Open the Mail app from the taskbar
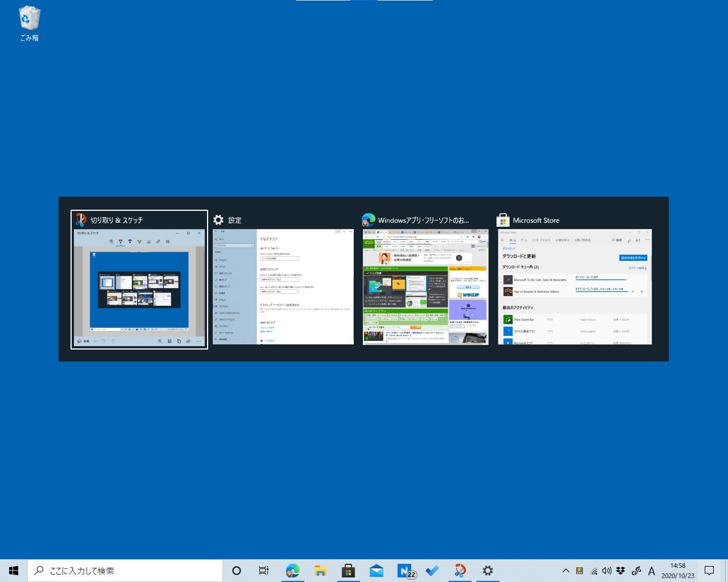The image size is (728, 582). (x=376, y=571)
